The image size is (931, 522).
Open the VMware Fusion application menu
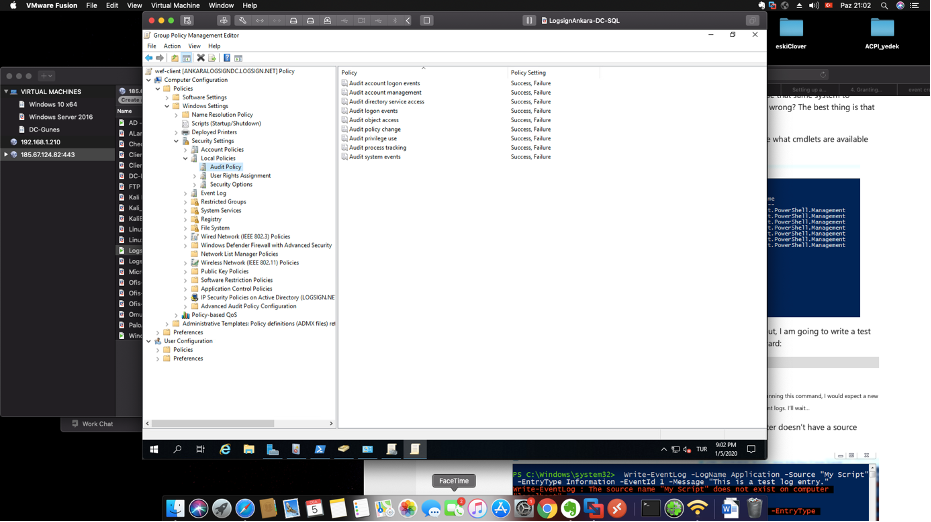pos(52,5)
